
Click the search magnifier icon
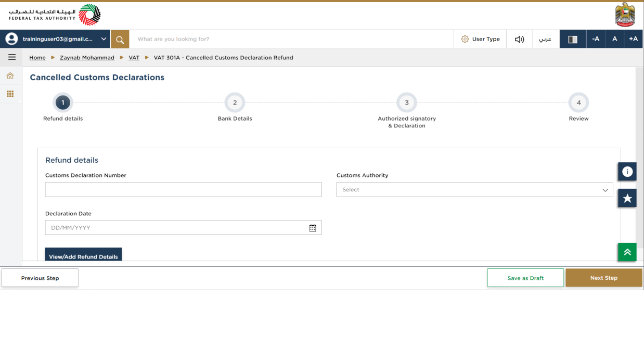pyautogui.click(x=120, y=39)
